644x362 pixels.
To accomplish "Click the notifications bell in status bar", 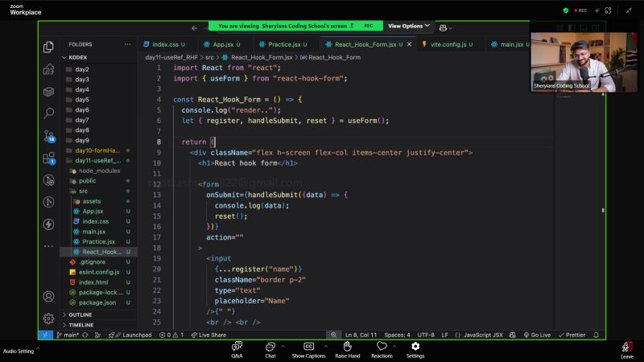I will click(x=596, y=335).
